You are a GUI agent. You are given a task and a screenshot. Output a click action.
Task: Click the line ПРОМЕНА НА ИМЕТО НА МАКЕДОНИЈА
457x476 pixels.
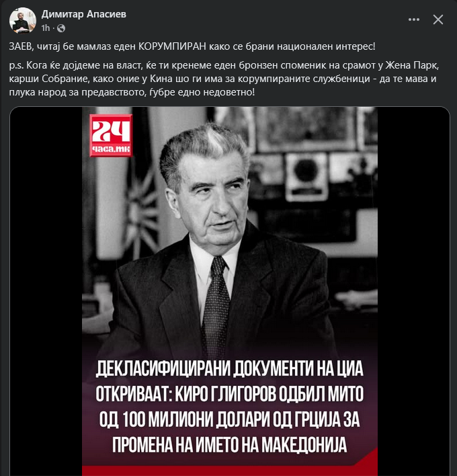click(x=229, y=445)
